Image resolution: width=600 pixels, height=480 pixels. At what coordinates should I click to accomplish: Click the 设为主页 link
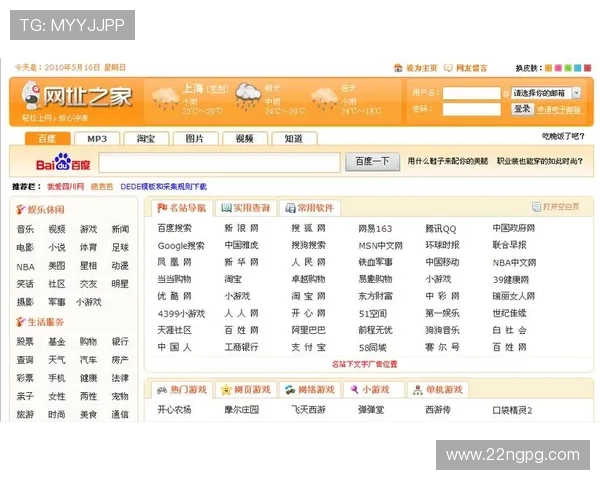coord(421,68)
